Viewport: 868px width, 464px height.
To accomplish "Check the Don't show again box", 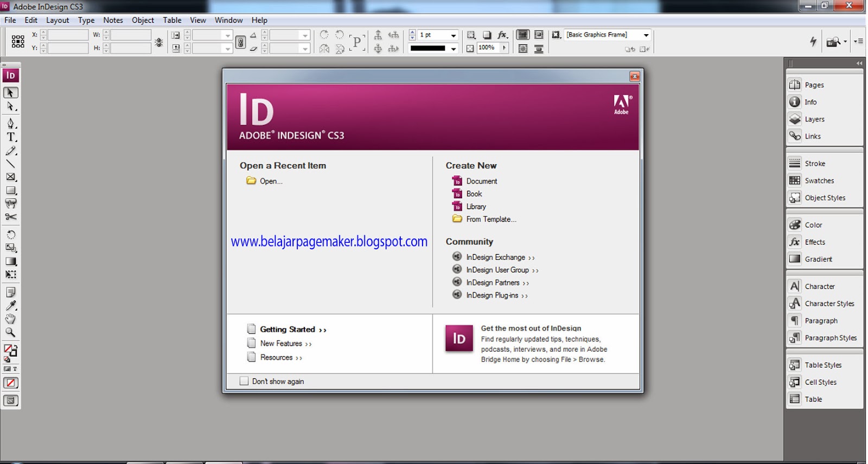I will point(244,381).
